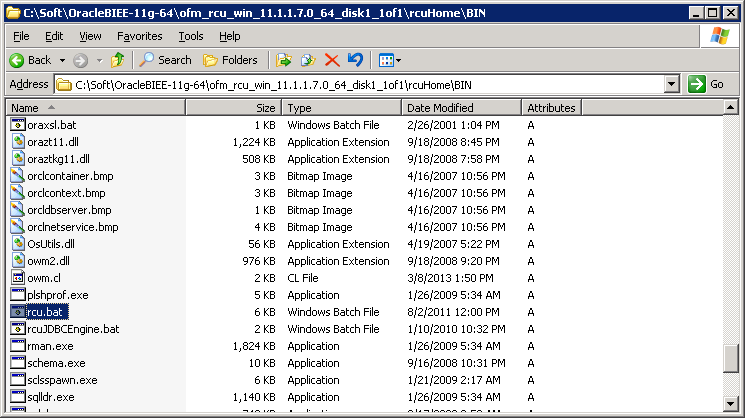
Task: Open the Favorites menu
Action: pos(139,36)
